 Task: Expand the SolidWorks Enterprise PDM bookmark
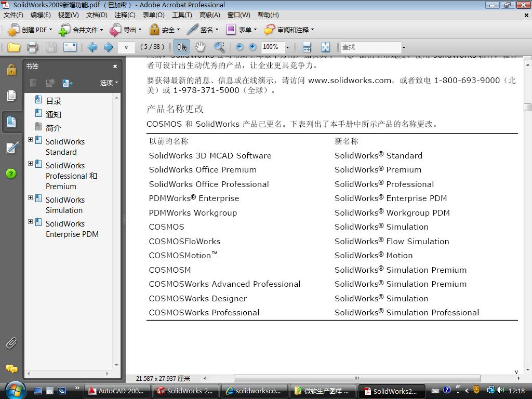click(30, 221)
